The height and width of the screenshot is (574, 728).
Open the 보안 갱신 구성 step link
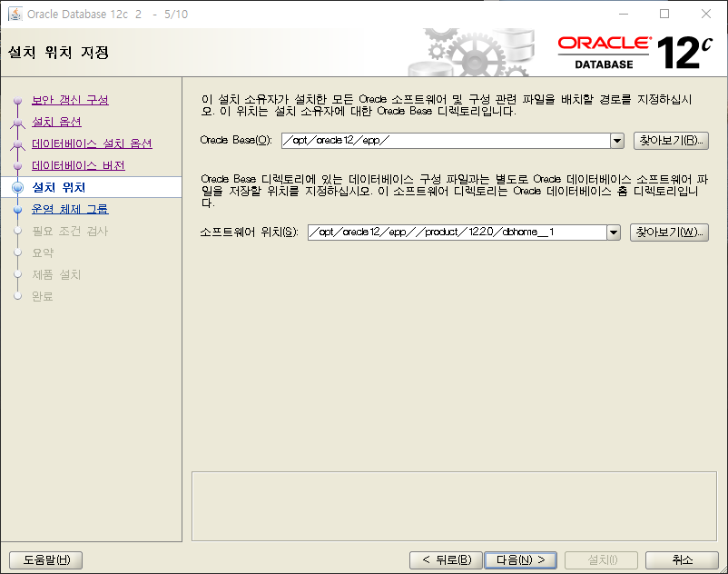(70, 100)
